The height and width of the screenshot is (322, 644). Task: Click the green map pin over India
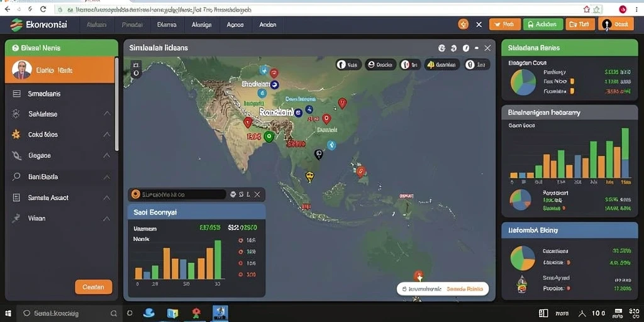pyautogui.click(x=269, y=136)
